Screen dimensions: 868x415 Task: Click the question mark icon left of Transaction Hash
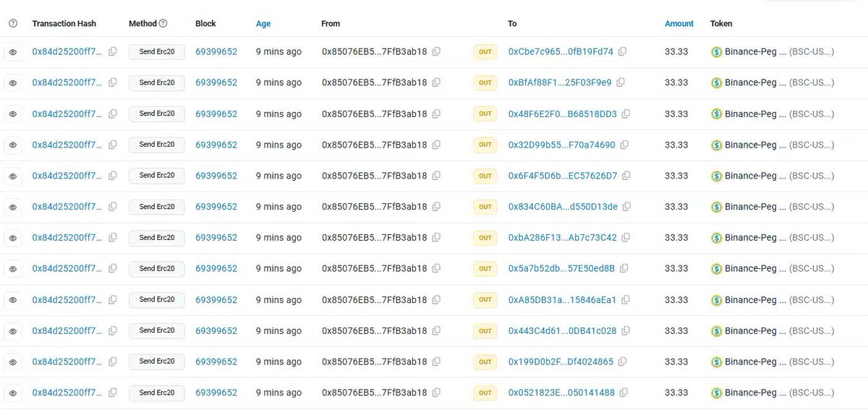tap(13, 24)
